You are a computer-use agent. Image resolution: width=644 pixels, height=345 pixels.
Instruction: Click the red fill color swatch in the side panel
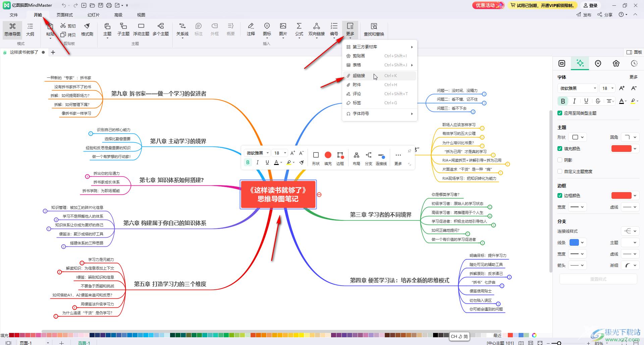click(621, 149)
